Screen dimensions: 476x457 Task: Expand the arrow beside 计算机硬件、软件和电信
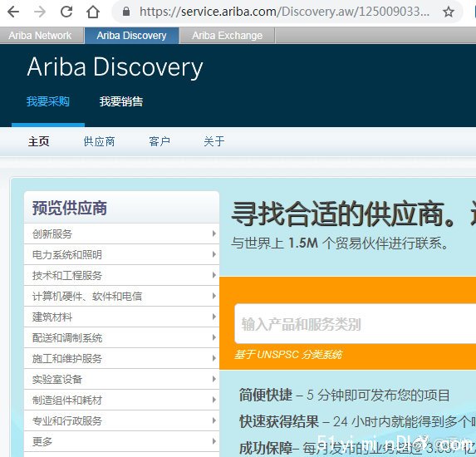coord(214,296)
